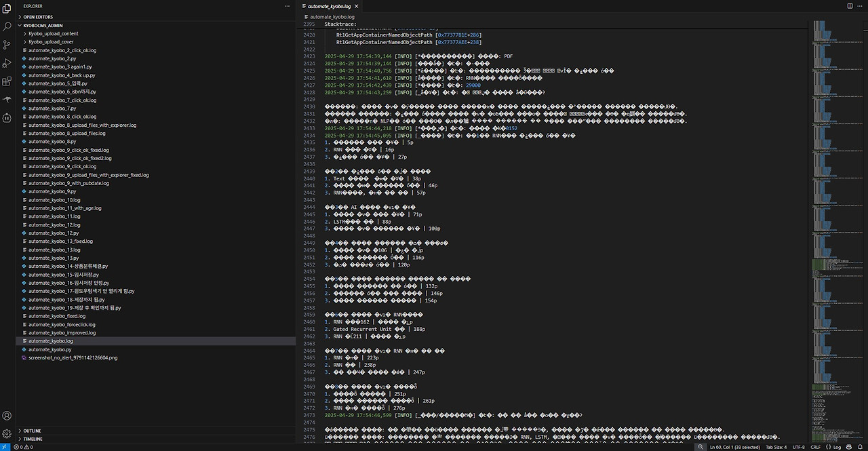Open the kangaroo extension icon in activity bar
The image size is (868, 451).
click(7, 99)
